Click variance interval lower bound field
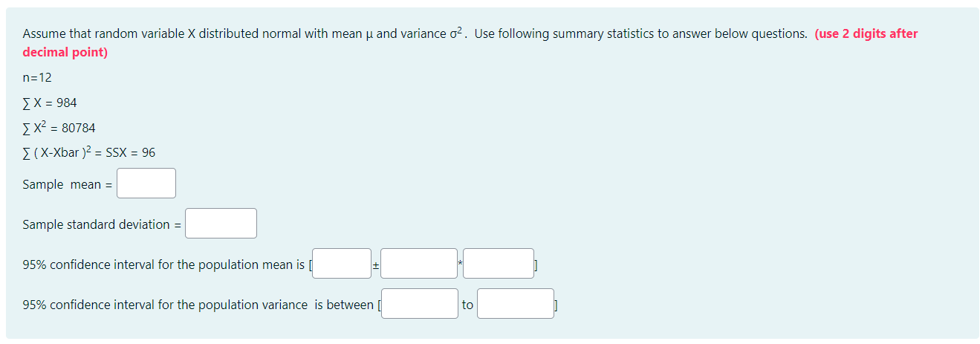Viewport: 980px width, 344px height. click(419, 304)
